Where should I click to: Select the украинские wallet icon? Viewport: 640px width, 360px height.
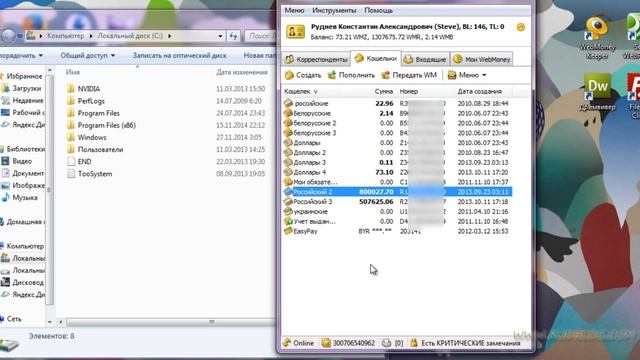click(x=289, y=211)
